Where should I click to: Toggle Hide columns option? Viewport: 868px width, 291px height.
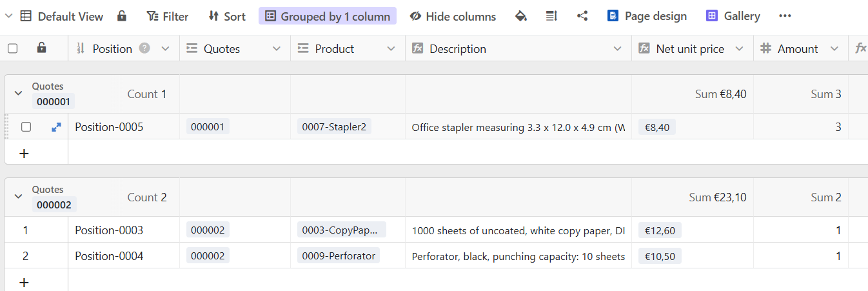[453, 16]
